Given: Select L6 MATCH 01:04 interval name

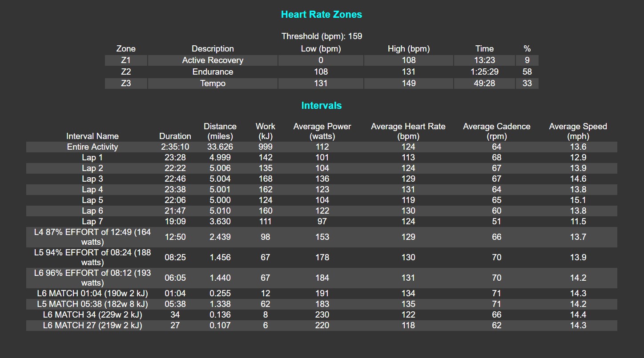Looking at the screenshot, I should 93,294.
